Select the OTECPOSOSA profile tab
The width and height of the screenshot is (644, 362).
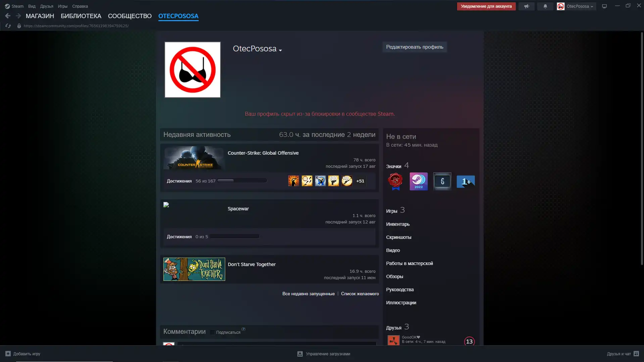point(178,16)
